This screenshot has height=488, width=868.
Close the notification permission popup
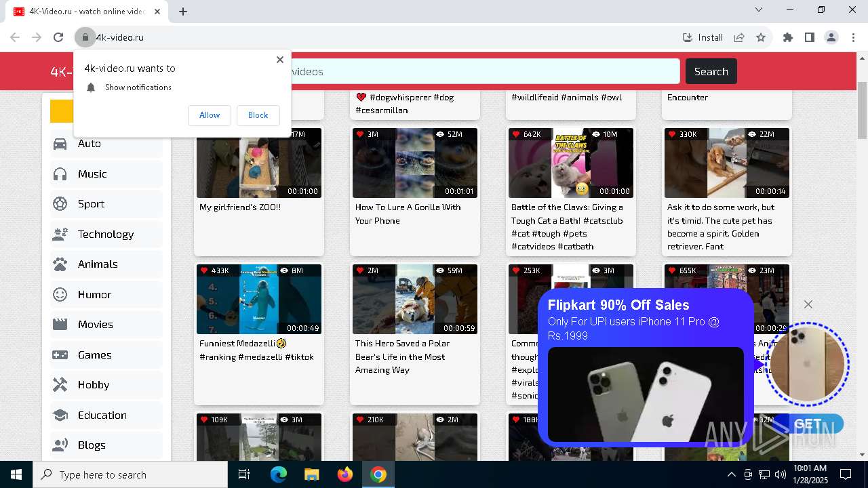tap(280, 60)
